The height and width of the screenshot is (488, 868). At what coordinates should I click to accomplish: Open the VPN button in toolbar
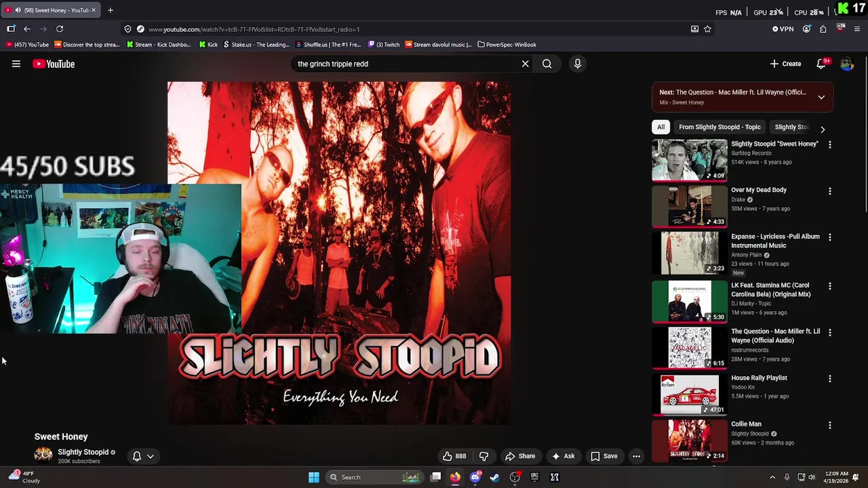(783, 29)
